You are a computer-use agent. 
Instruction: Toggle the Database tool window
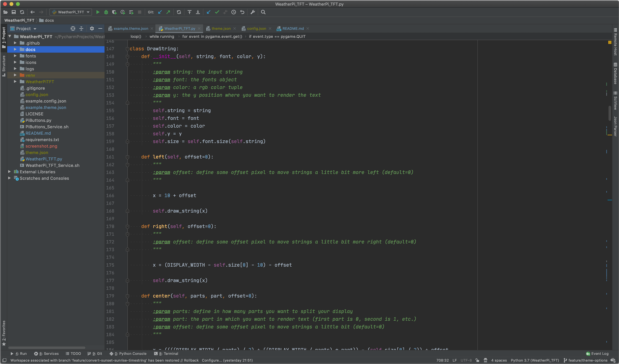click(x=615, y=73)
